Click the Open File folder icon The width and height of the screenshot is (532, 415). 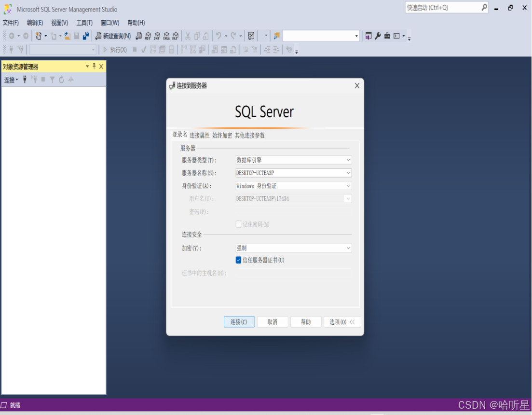point(68,36)
